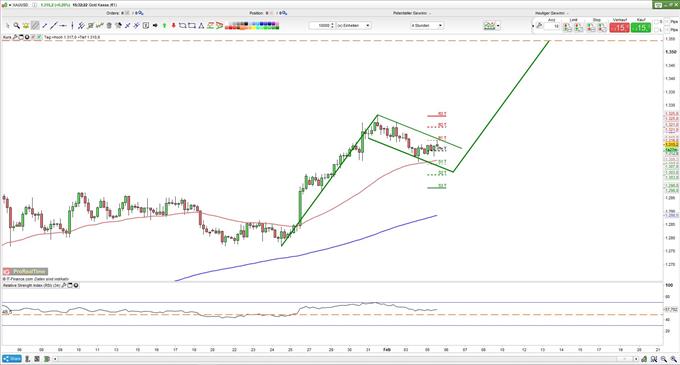Image resolution: width=680 pixels, height=365 pixels.
Task: Click the trash can delete-drawings icon
Action: pos(109,26)
